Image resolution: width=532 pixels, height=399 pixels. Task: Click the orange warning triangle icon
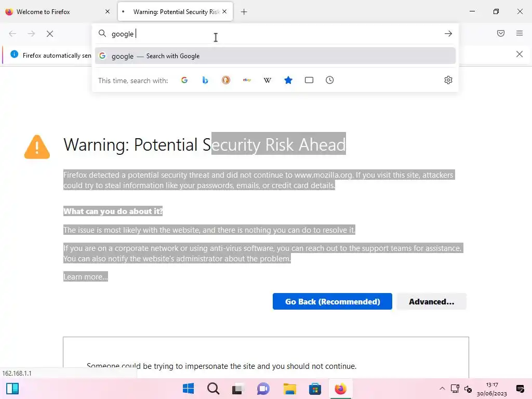(x=37, y=147)
